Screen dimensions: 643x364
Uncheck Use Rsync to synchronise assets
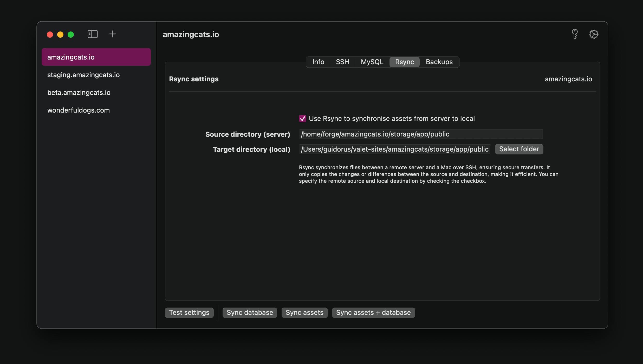(302, 119)
